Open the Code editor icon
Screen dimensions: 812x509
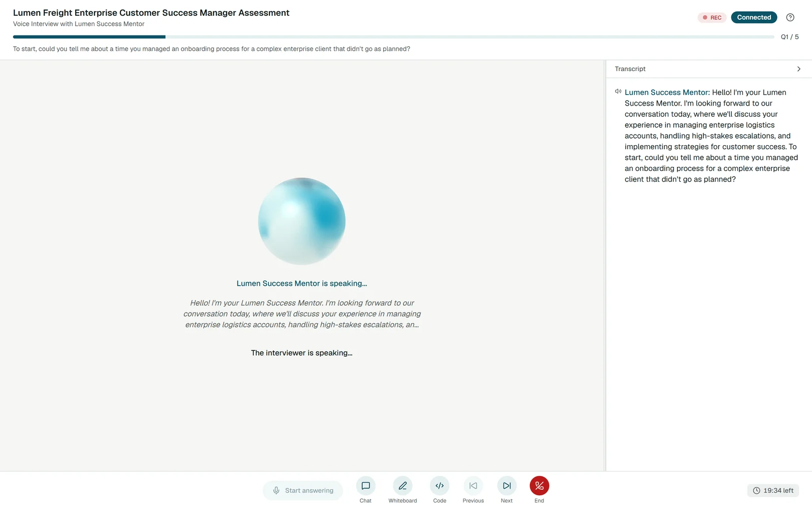point(439,486)
